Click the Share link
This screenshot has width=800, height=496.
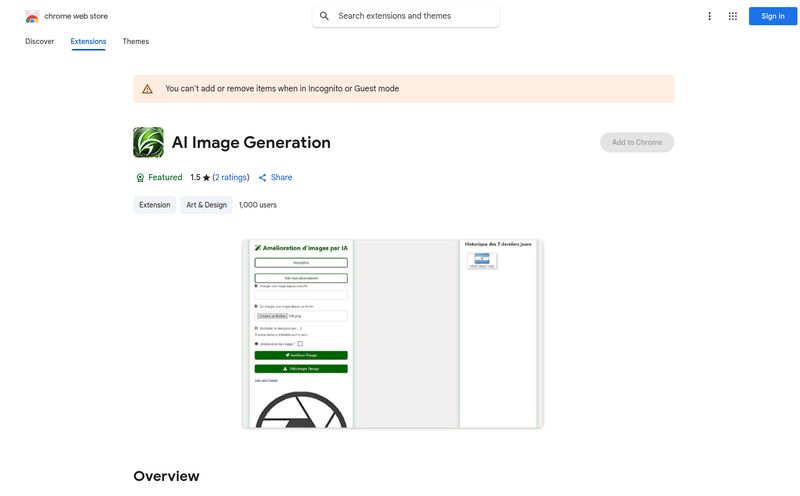coord(282,178)
